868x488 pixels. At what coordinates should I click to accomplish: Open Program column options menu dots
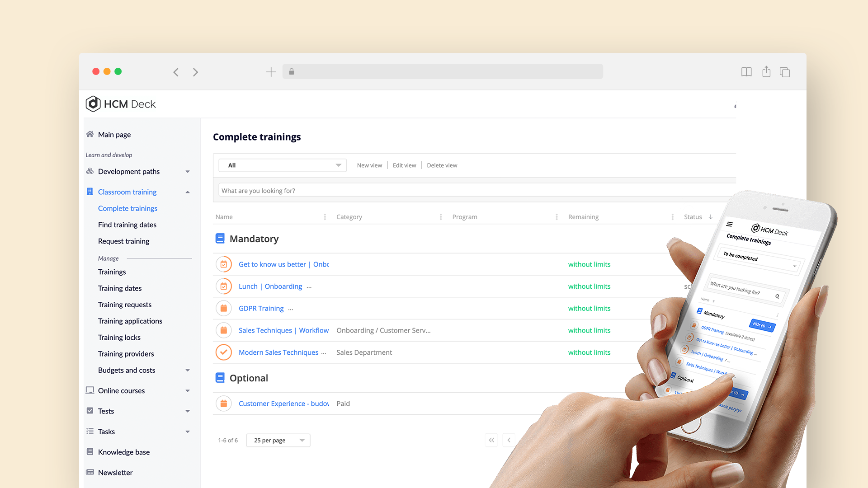[x=557, y=217]
